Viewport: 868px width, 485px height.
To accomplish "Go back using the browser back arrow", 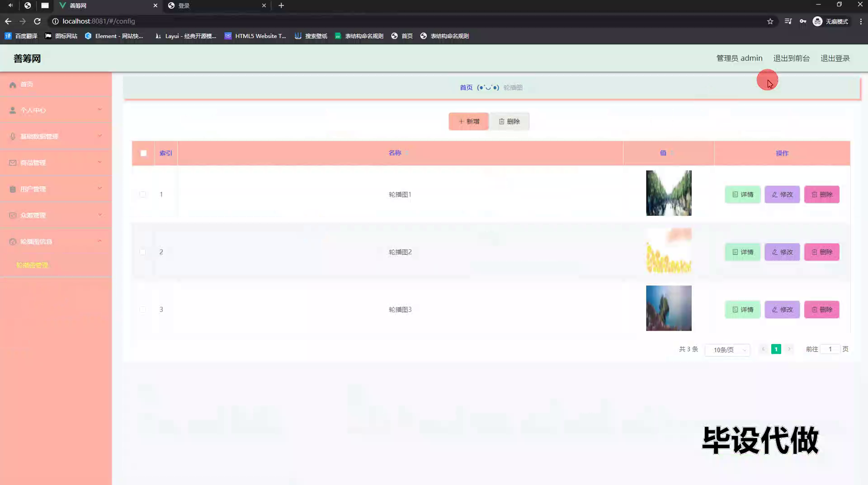I will point(8,21).
